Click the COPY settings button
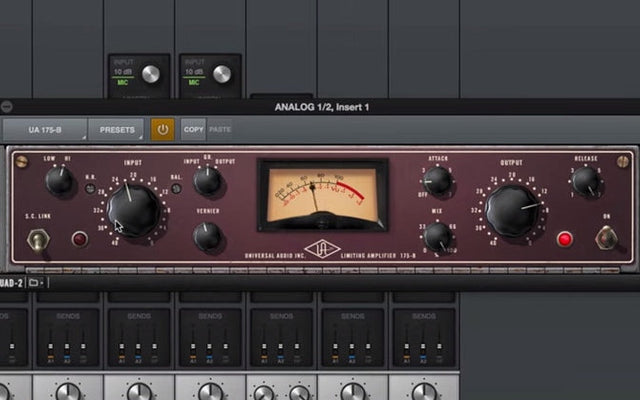The width and height of the screenshot is (640, 400). pyautogui.click(x=193, y=129)
